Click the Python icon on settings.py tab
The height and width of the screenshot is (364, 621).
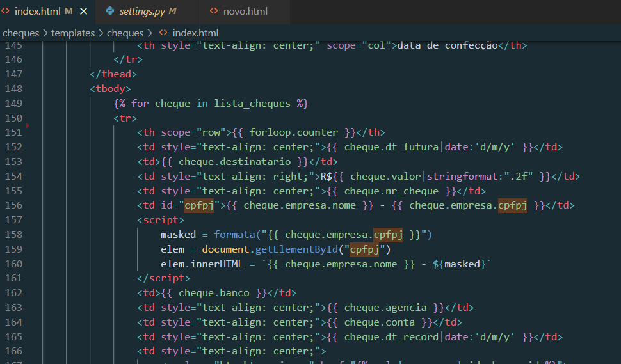pyautogui.click(x=110, y=11)
